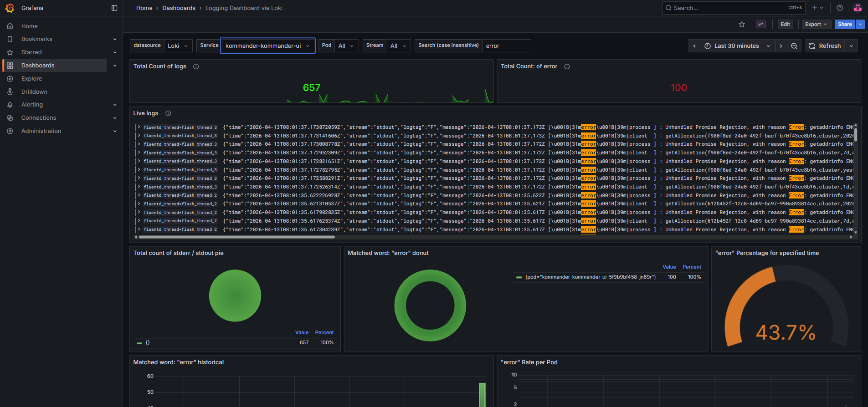Open the Share options dropdown arrow
868x407 pixels.
[x=860, y=25]
